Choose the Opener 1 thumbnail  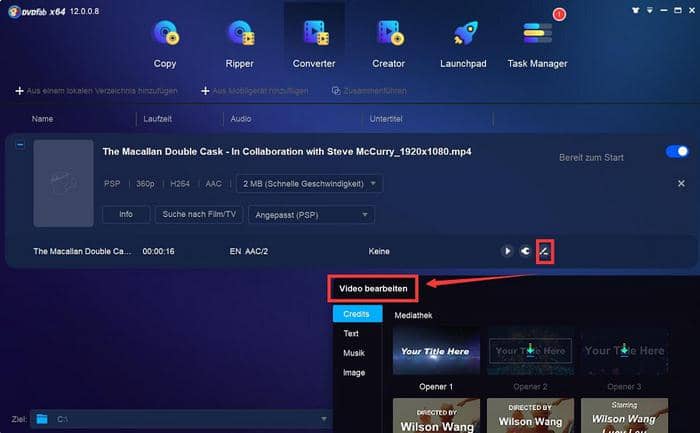tap(436, 351)
